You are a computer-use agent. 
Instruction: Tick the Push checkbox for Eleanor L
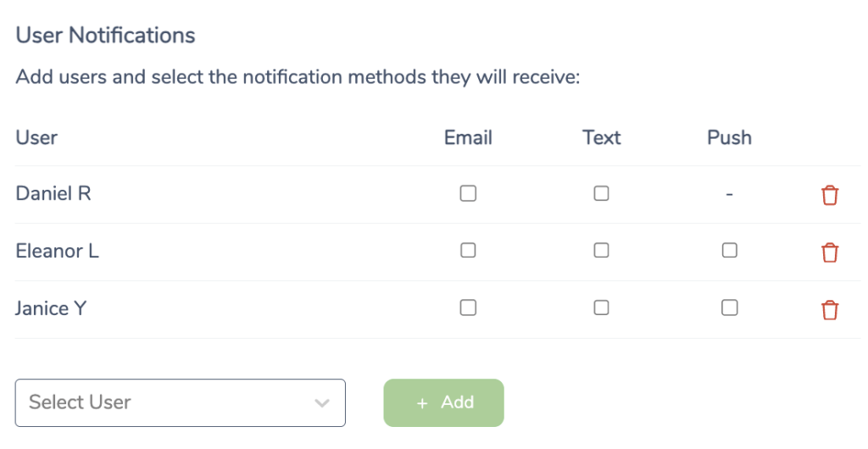click(x=730, y=250)
